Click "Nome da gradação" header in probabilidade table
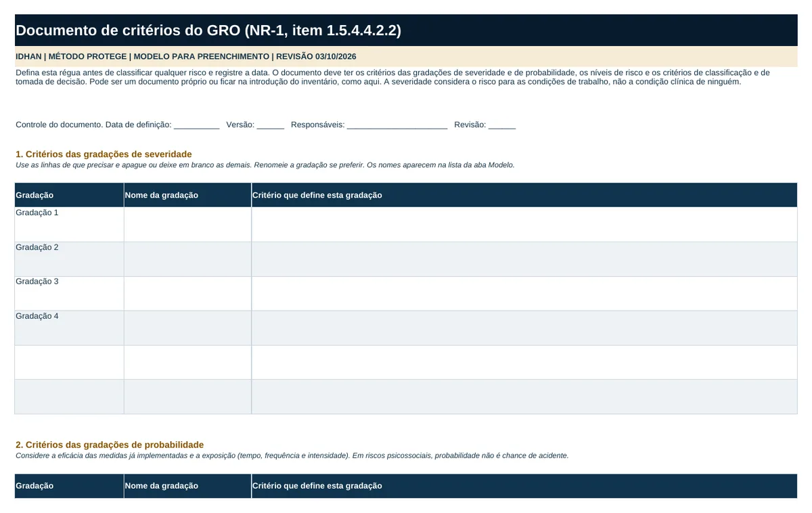 click(187, 486)
